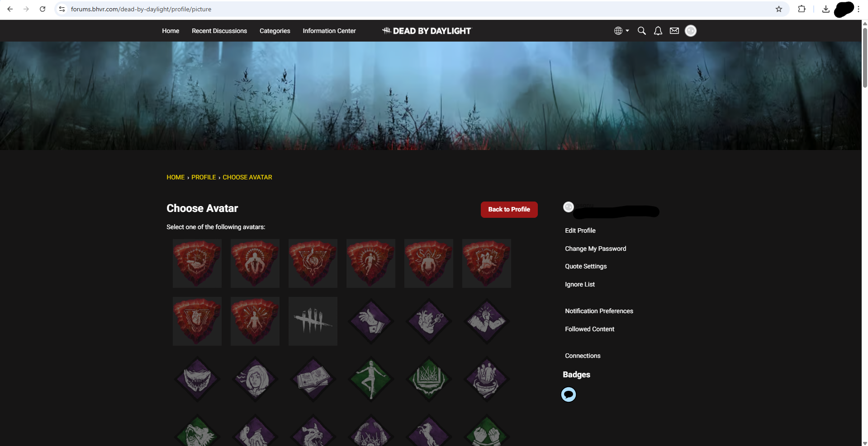This screenshot has height=446, width=868.
Task: Open Connections link
Action: click(583, 356)
